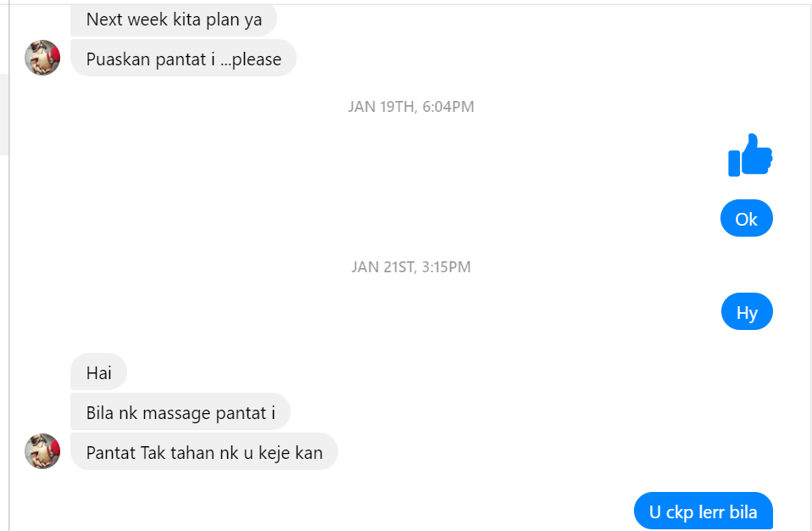This screenshot has width=812, height=531.
Task: Open the sender's avatar beside the 'please' message
Action: pos(42,58)
